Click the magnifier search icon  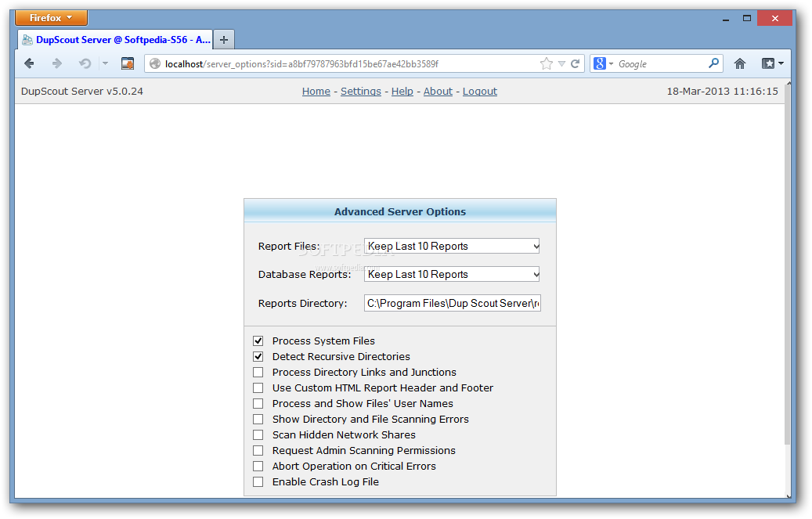[x=713, y=63]
